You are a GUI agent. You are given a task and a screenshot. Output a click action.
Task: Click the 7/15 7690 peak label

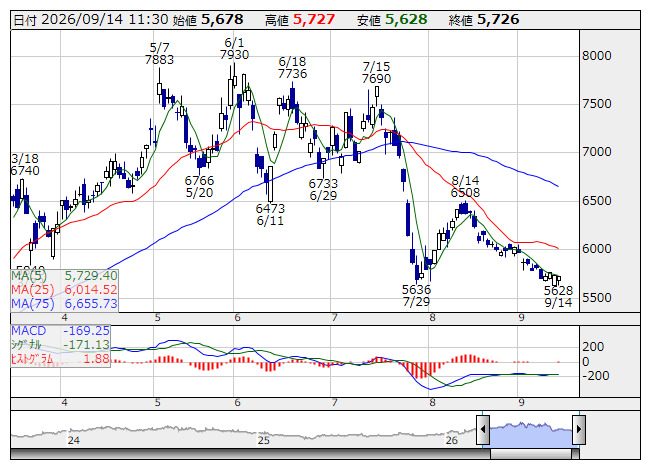point(376,72)
